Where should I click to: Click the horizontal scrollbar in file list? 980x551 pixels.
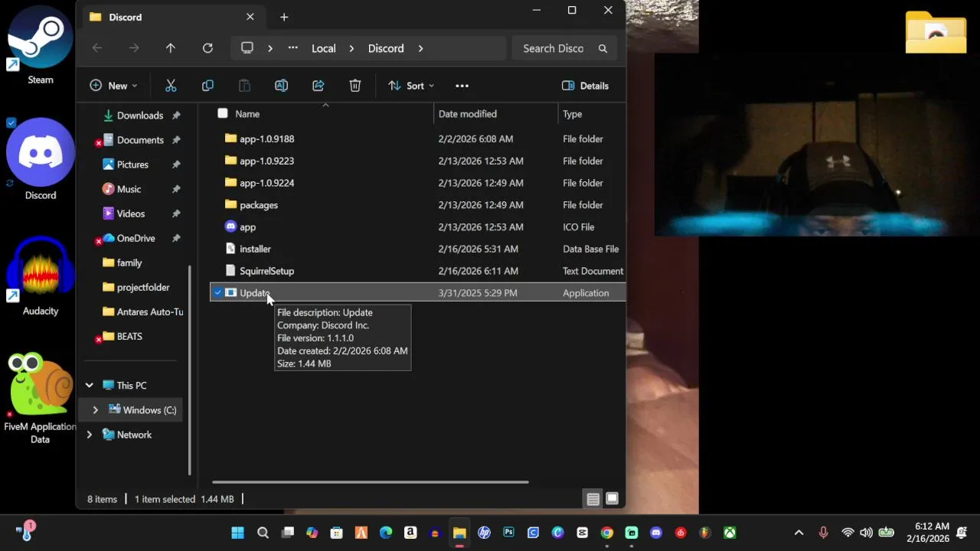tap(370, 482)
